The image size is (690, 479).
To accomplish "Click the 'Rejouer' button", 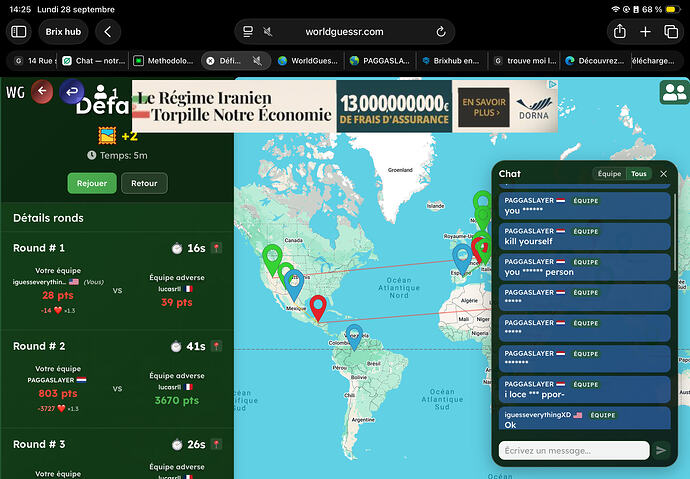I will point(92,183).
